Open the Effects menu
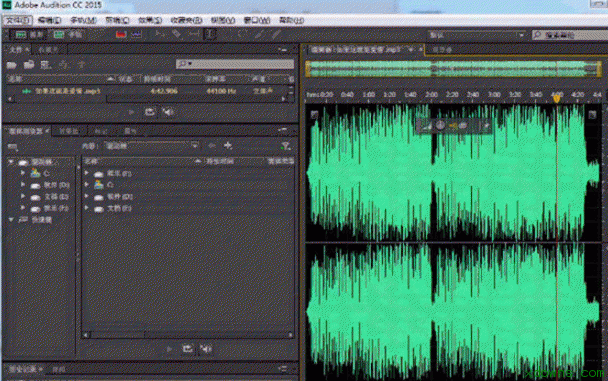Screen dimensions: 608x381 pyautogui.click(x=150, y=20)
